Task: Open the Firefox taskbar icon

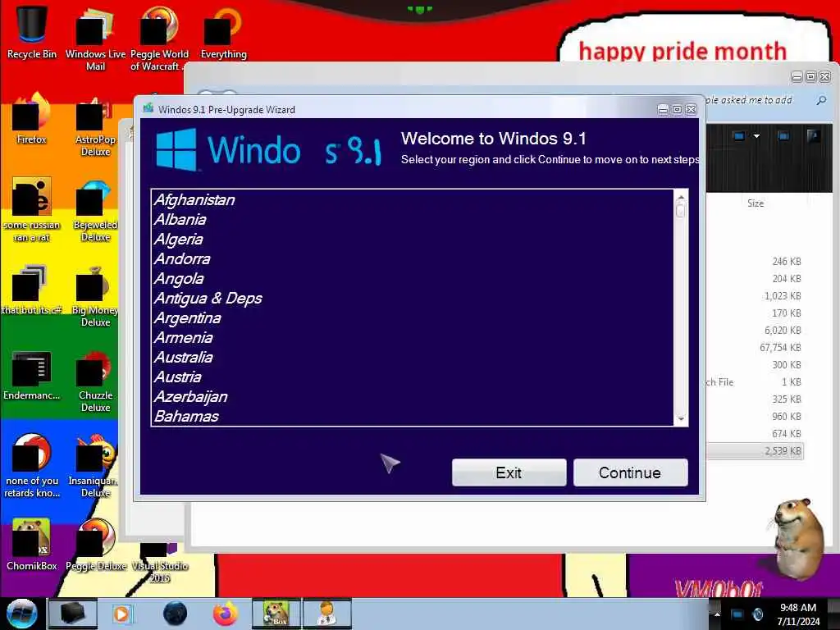Action: (226, 614)
